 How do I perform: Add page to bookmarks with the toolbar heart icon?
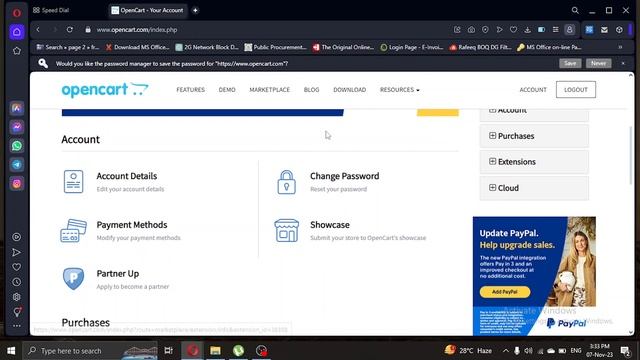click(513, 29)
